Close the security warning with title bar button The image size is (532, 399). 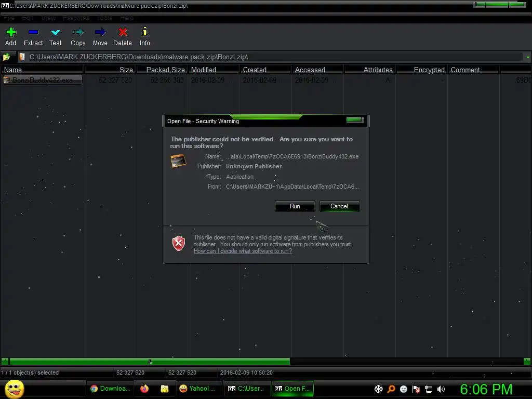coord(354,120)
